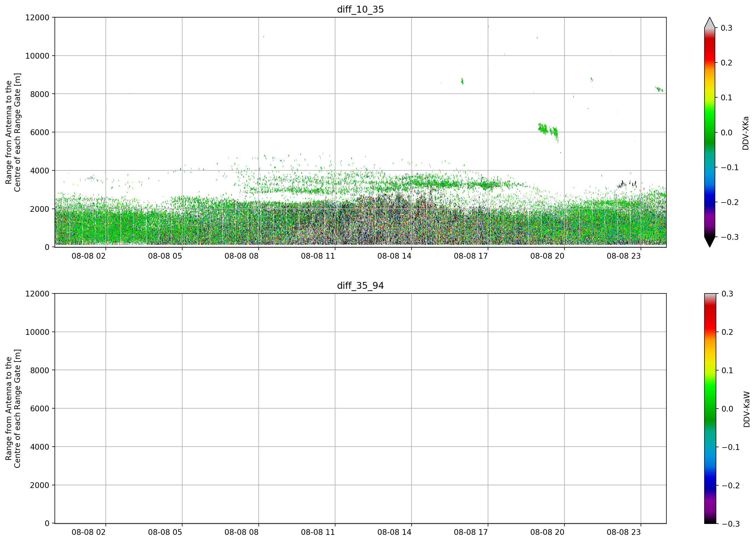This screenshot has width=756, height=542.
Task: Select the DDV-XKa colorbar label
Action: click(746, 133)
